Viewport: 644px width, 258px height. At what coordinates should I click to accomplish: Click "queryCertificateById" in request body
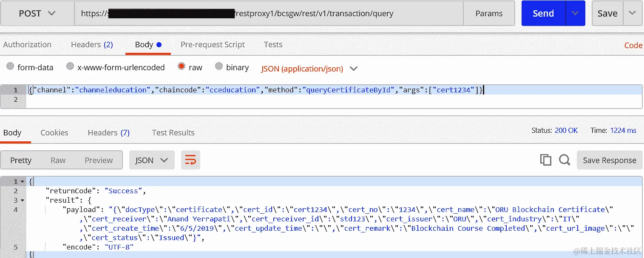click(x=348, y=90)
